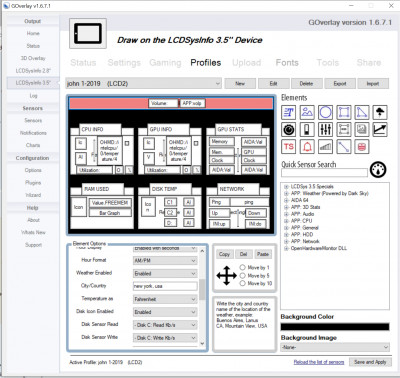The width and height of the screenshot is (400, 378).
Task: Select the rectangle shape element
Action: click(344, 113)
